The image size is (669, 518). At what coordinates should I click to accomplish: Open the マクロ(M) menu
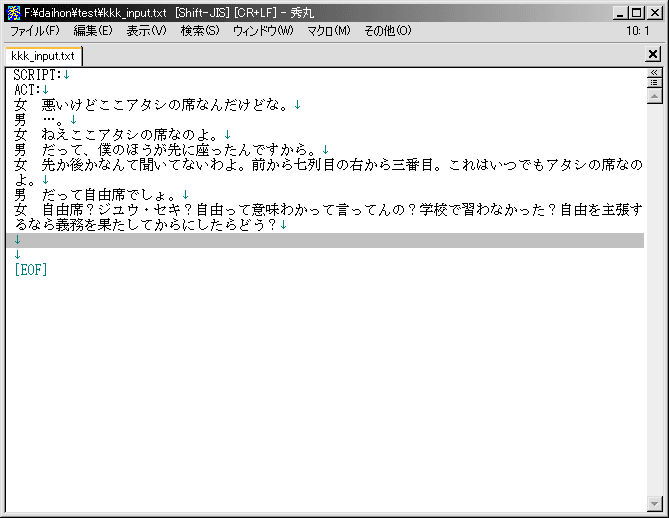(329, 31)
